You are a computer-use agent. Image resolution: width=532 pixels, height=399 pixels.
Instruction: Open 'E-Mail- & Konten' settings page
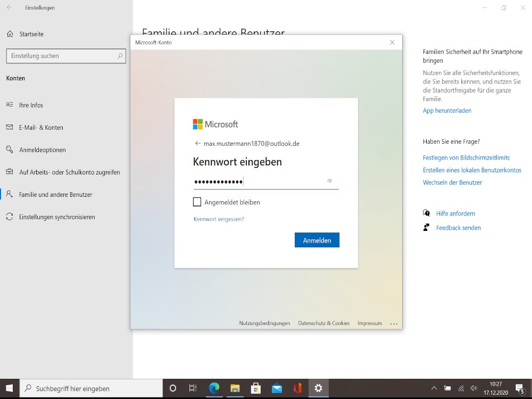41,128
